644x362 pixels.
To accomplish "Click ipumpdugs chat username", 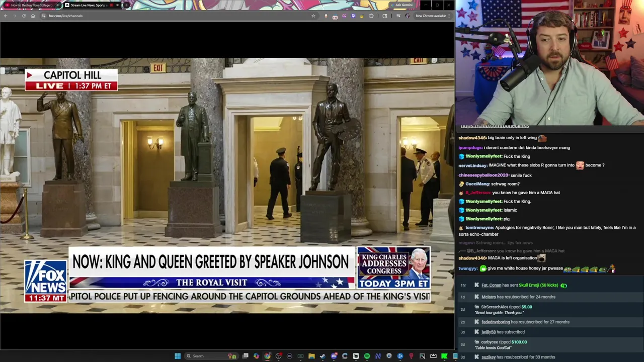I will point(470,147).
